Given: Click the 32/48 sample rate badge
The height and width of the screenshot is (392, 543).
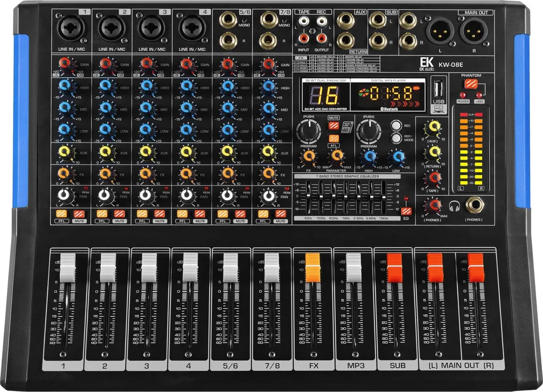Looking at the screenshot, I should coord(347,127).
